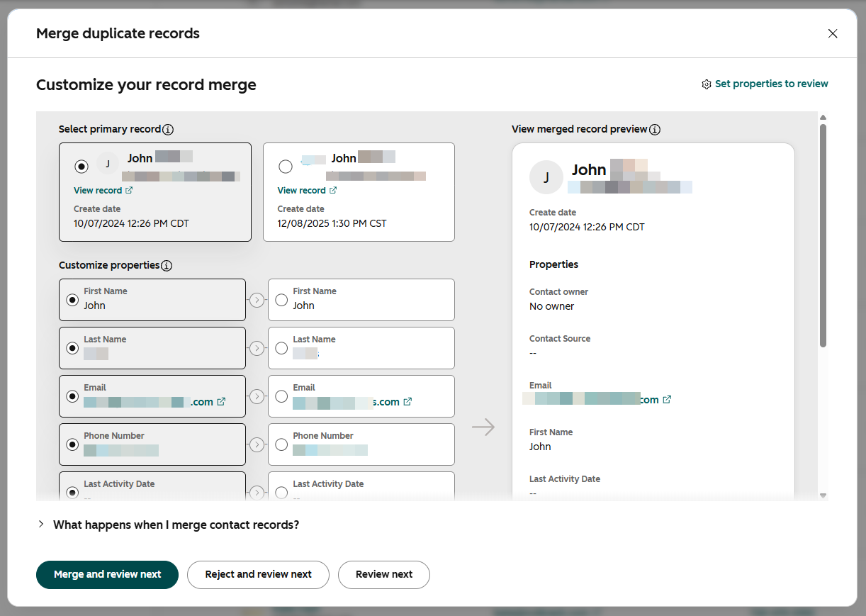This screenshot has height=616, width=866.
Task: Choose Phone Number from the left record
Action: pos(72,444)
